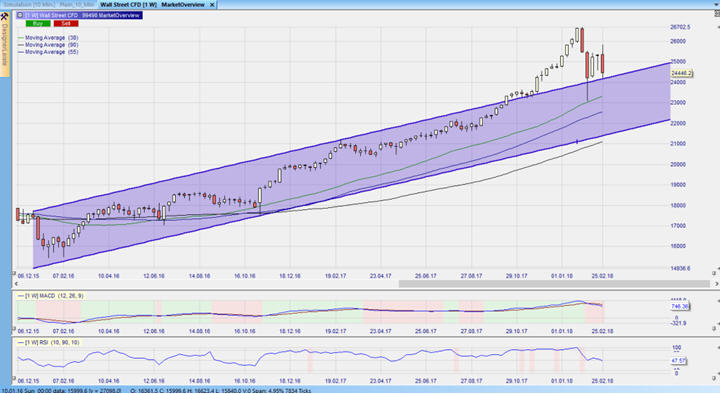Click the status bar OHLC data text
This screenshot has height=394, width=722.
[221, 391]
